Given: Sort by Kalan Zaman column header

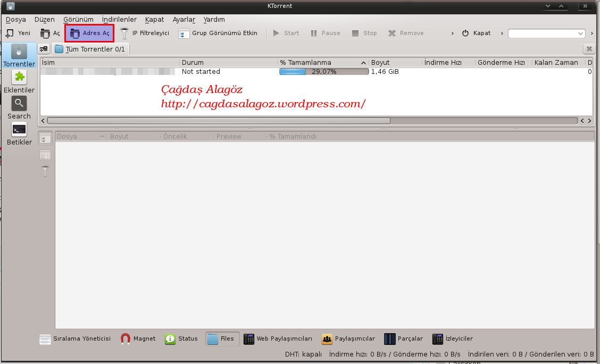Looking at the screenshot, I should click(559, 62).
